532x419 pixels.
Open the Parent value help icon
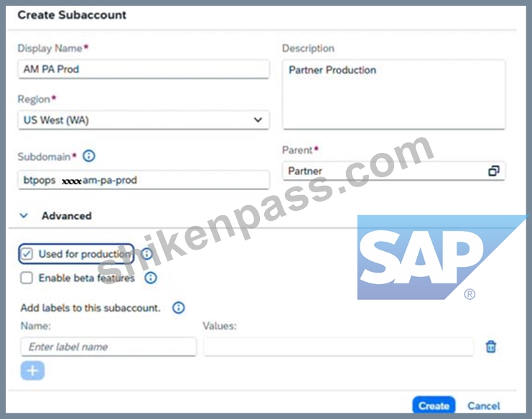point(494,171)
